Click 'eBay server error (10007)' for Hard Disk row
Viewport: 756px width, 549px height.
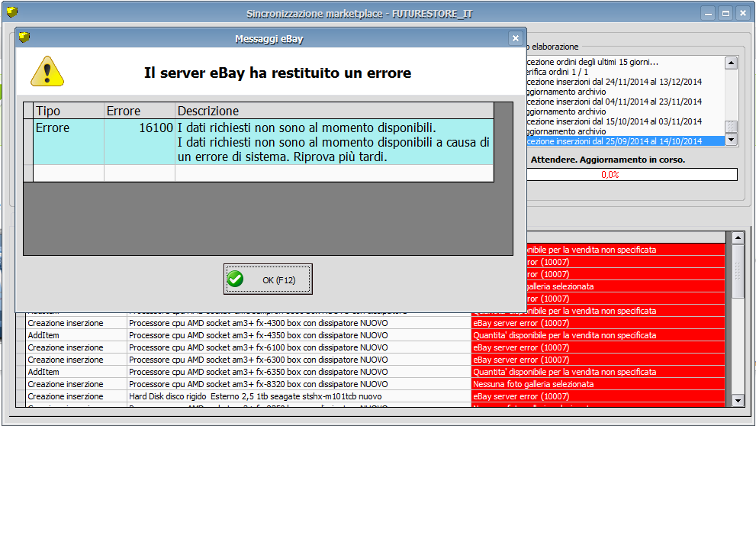598,396
